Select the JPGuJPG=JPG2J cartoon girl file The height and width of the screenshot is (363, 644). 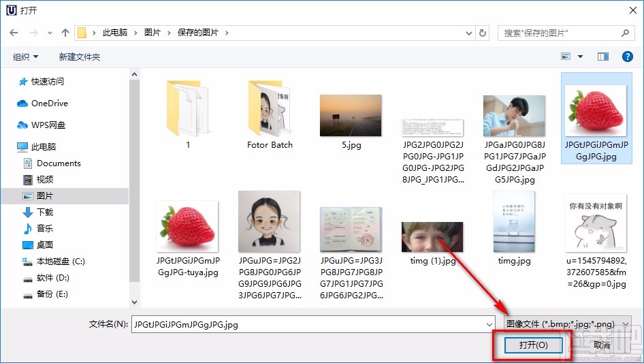[270, 245]
